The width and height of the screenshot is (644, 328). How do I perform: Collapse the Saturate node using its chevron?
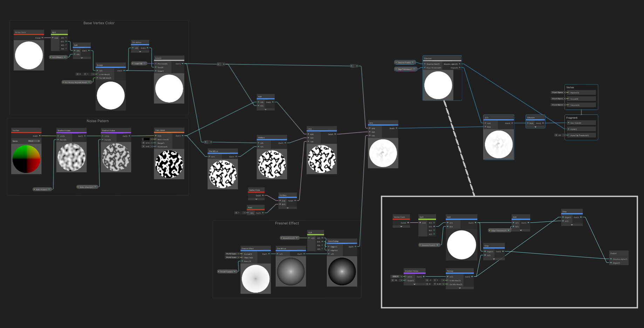tap(535, 127)
